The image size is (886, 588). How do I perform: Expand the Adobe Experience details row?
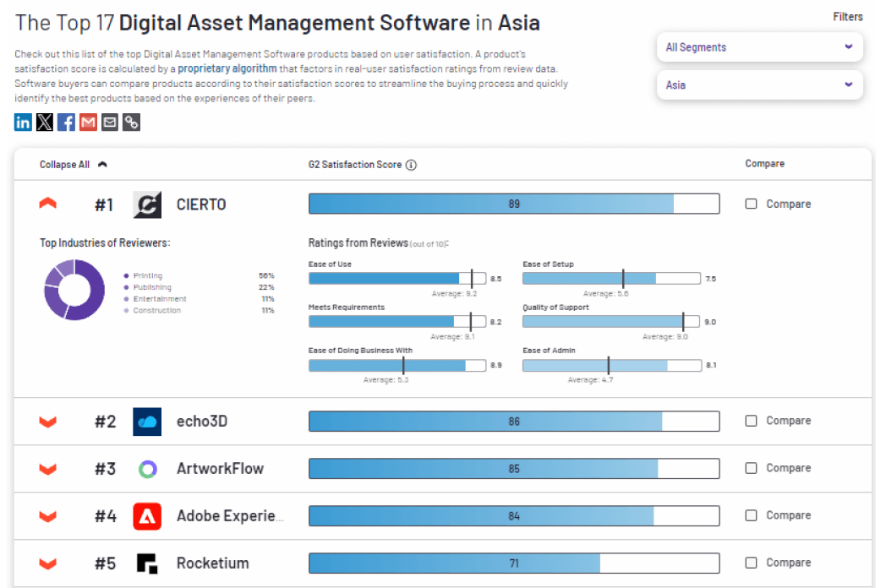point(48,516)
